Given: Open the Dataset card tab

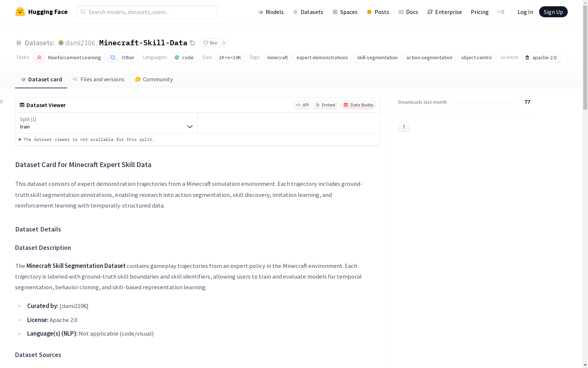Looking at the screenshot, I should pyautogui.click(x=41, y=79).
